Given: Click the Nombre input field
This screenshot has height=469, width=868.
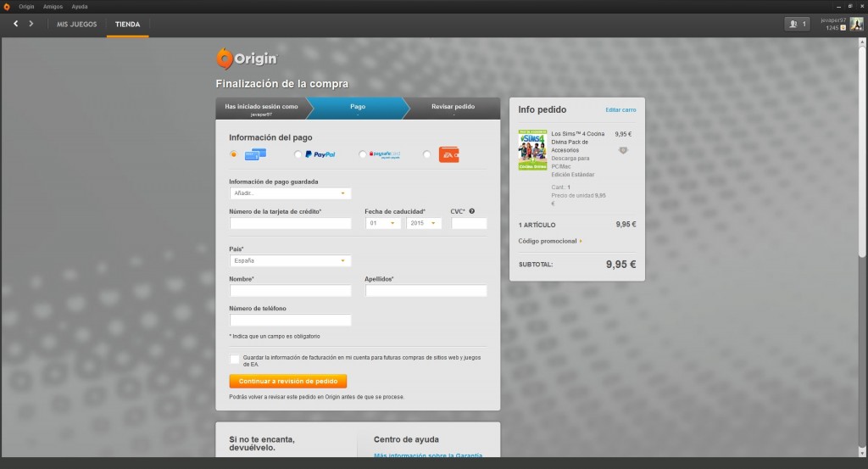Looking at the screenshot, I should coord(290,291).
